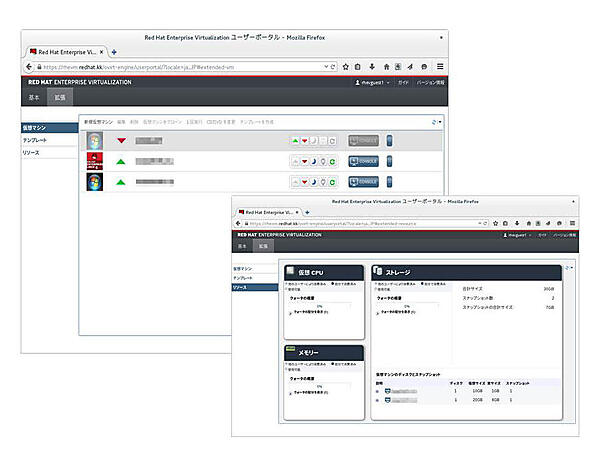Click 新規仮想マシン in the VM toolbar

click(99, 122)
